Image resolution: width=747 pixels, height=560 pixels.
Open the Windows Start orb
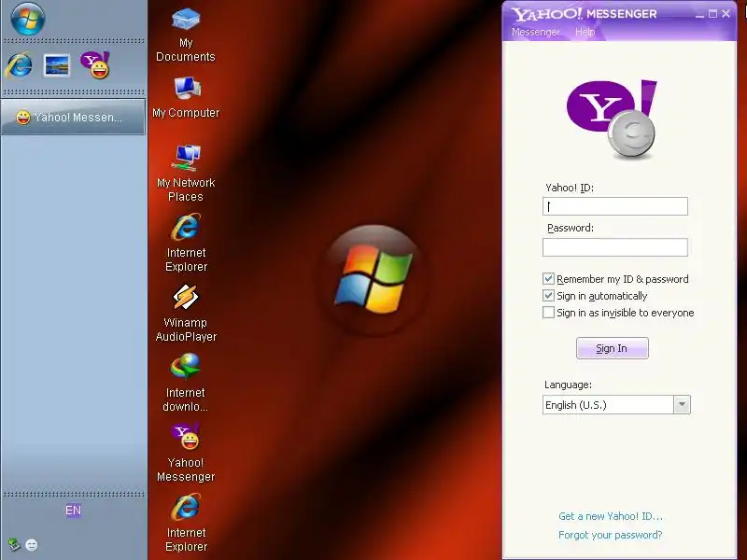pyautogui.click(x=28, y=18)
